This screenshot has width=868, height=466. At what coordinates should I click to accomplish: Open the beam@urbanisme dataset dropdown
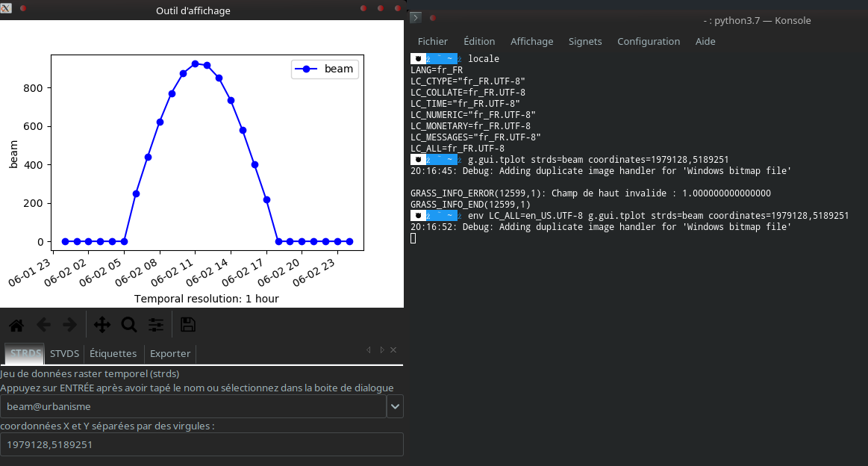395,406
